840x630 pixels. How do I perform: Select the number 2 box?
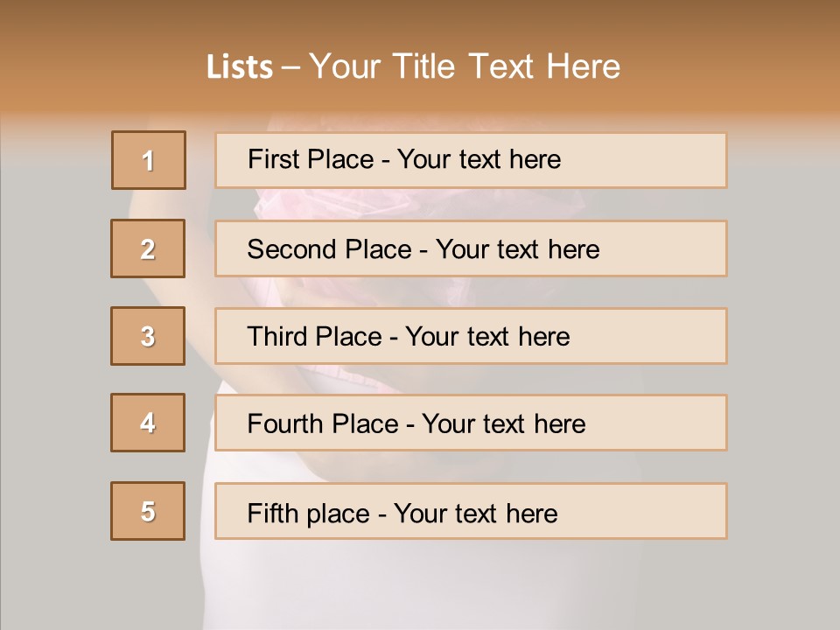148,248
